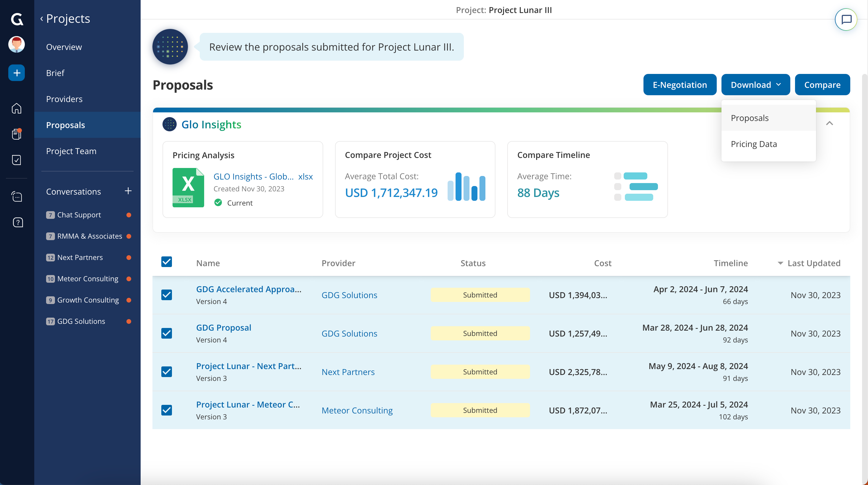Screen dimensions: 868x485
Task: Open the chat bubble icon top right
Action: (x=846, y=20)
